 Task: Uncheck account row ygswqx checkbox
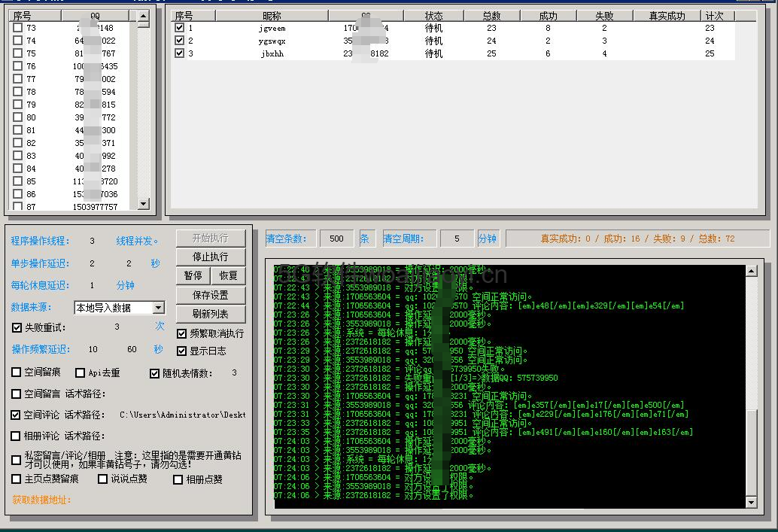180,41
